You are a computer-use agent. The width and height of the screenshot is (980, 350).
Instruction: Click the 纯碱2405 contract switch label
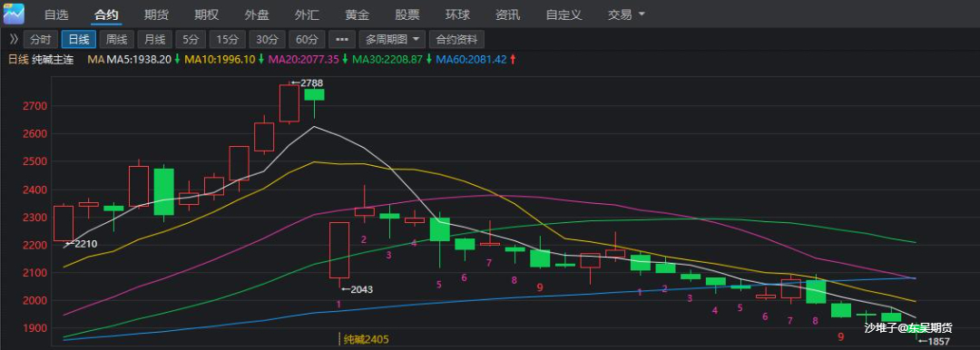(367, 339)
